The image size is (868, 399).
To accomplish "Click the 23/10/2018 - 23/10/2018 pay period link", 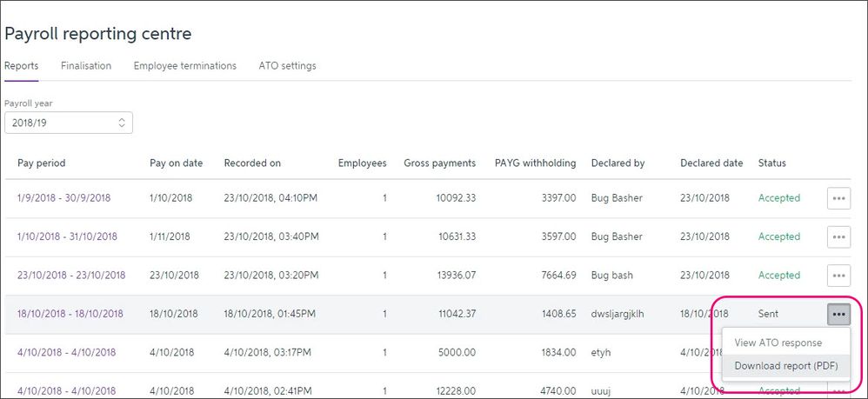I will pyautogui.click(x=71, y=276).
